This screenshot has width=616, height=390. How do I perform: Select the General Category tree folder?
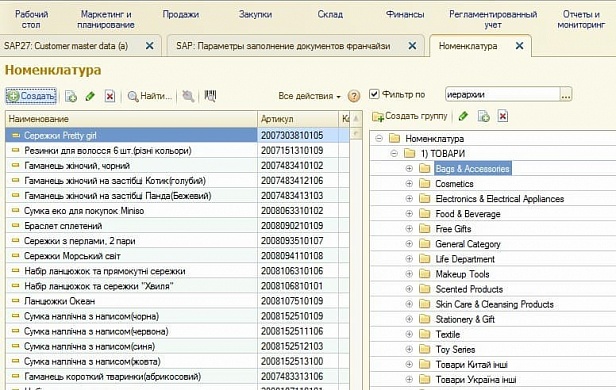pyautogui.click(x=468, y=244)
